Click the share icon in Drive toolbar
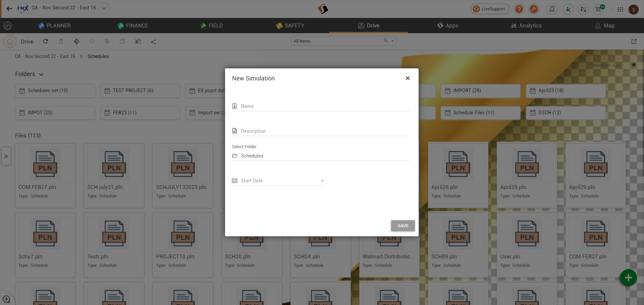The height and width of the screenshot is (305, 644). [153, 42]
